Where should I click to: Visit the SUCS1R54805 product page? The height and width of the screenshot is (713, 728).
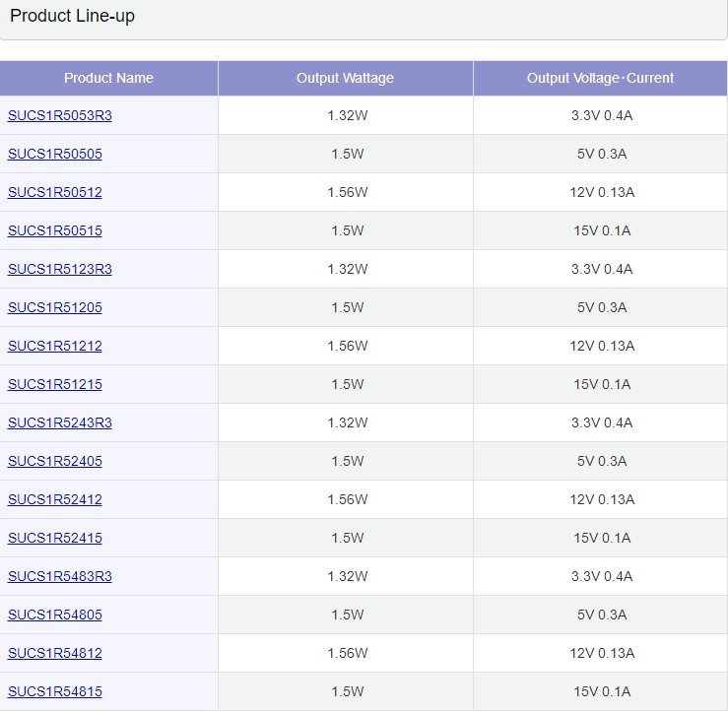coord(54,615)
